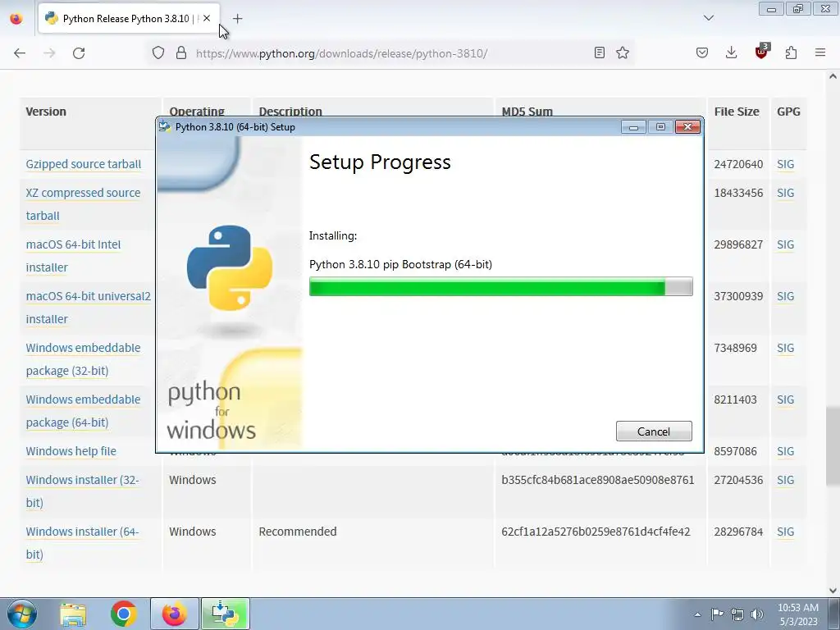Screen dimensions: 840x630
Task: Open the Windows help file link
Action: (71, 451)
